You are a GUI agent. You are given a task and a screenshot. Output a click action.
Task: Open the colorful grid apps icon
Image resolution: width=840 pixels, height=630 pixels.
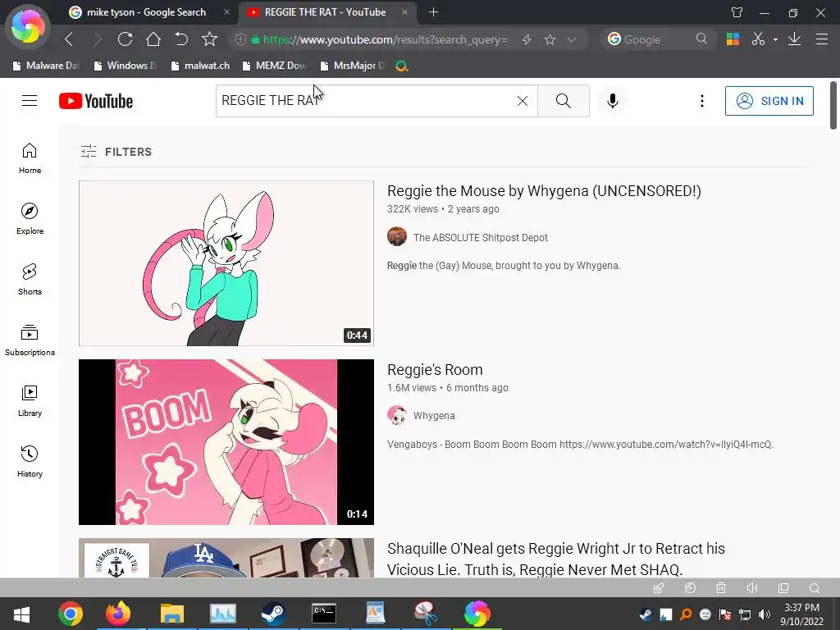(733, 39)
